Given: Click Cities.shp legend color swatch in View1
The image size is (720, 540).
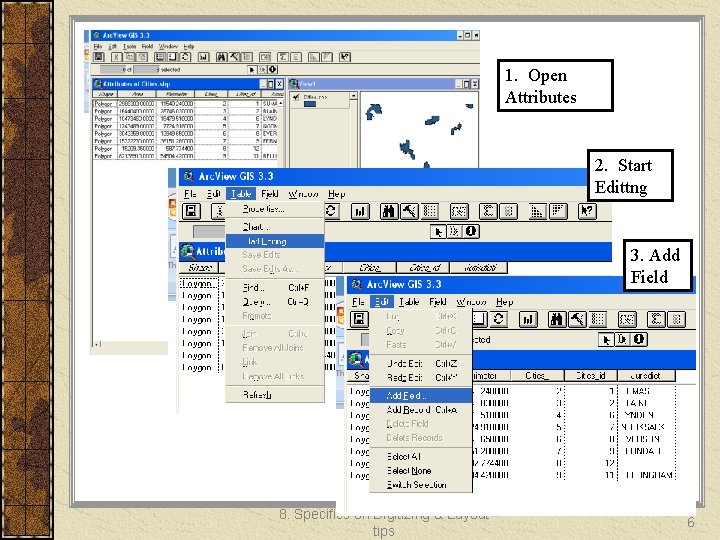Looking at the screenshot, I should pos(310,104).
